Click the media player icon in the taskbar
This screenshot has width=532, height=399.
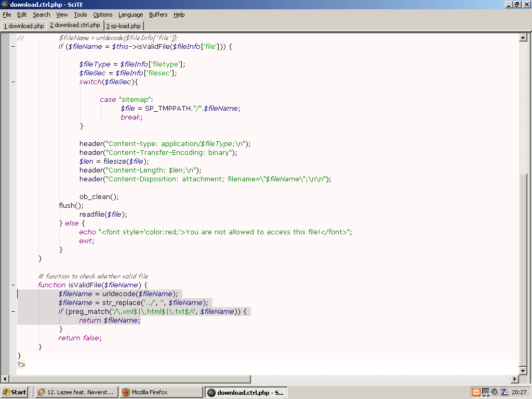point(42,392)
